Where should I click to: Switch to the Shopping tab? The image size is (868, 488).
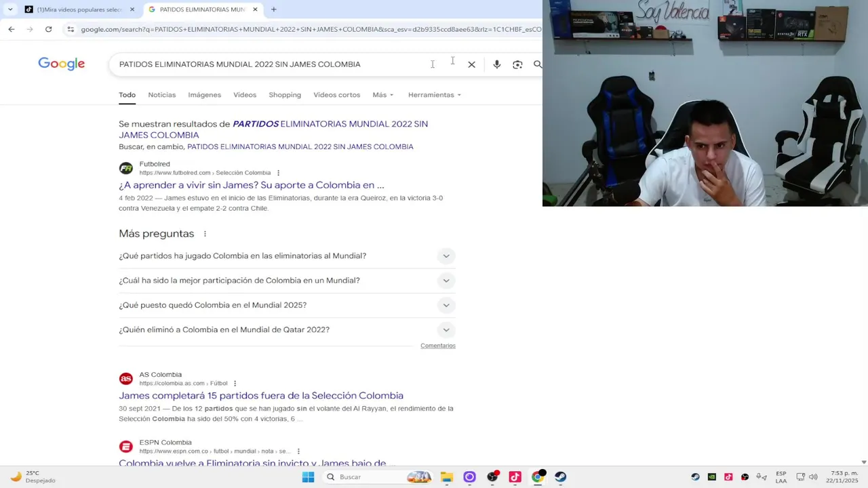pos(285,95)
